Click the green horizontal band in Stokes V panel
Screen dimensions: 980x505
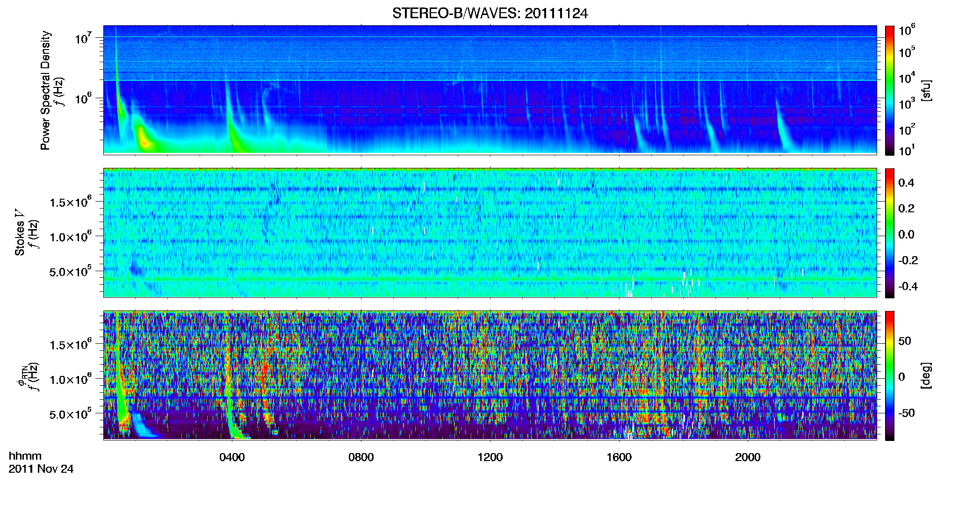click(490, 279)
